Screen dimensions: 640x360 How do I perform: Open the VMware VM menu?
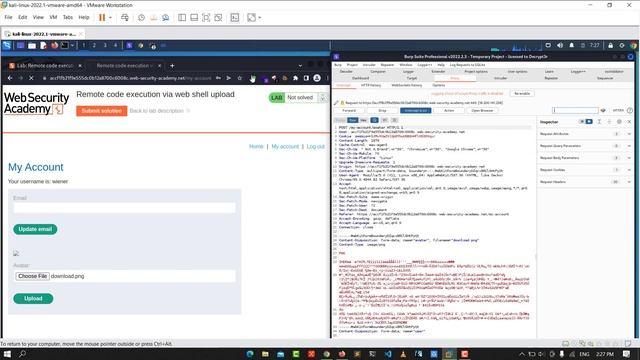click(53, 18)
